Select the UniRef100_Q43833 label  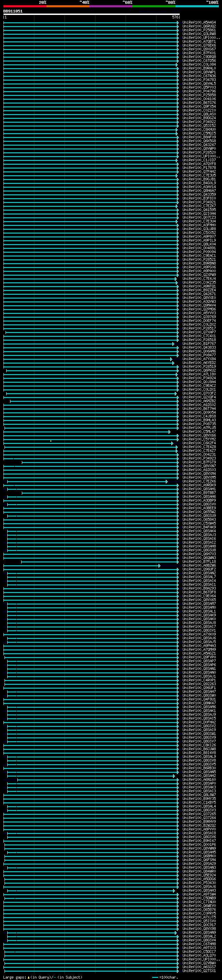(x=199, y=347)
